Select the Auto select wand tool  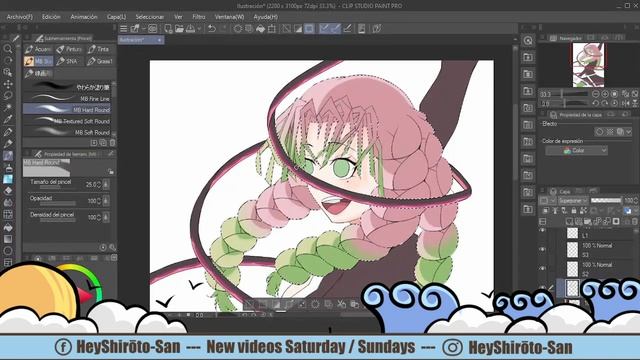point(8,108)
